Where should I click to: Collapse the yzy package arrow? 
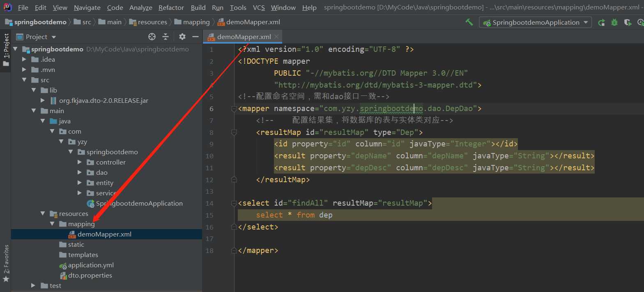tap(62, 142)
